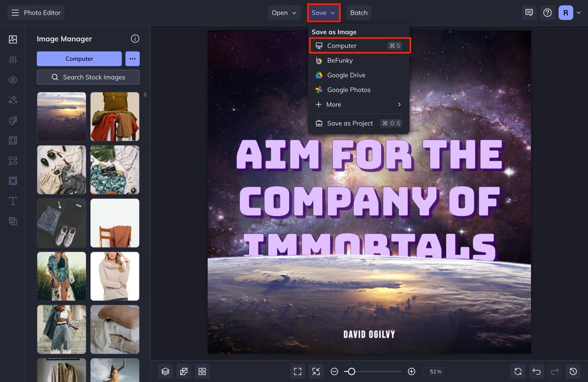588x382 pixels.
Task: Open the Text tool
Action: coord(12,201)
